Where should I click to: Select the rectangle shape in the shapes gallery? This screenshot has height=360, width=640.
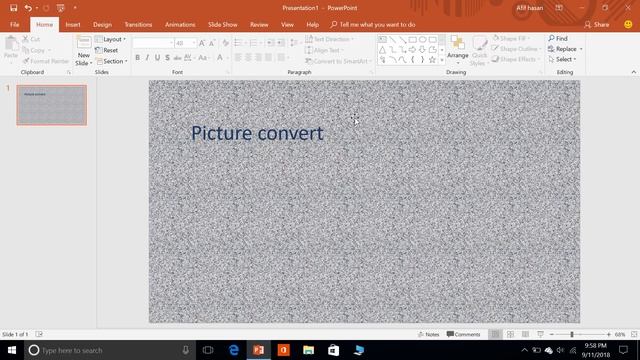pyautogui.click(x=413, y=40)
